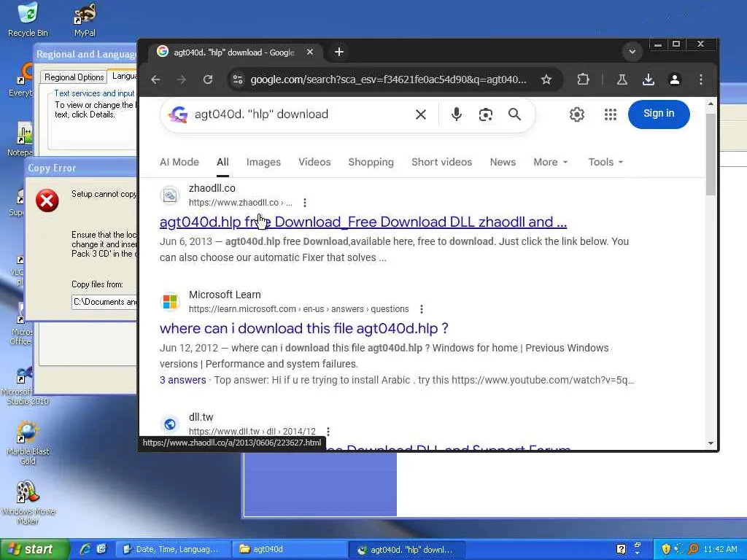Switch to Shopping results tab
The image size is (747, 560).
pos(371,162)
